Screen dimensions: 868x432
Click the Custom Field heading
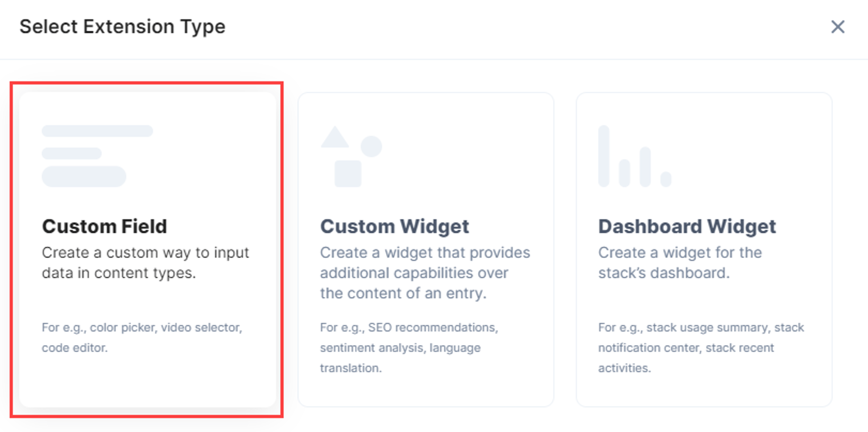[x=104, y=226]
